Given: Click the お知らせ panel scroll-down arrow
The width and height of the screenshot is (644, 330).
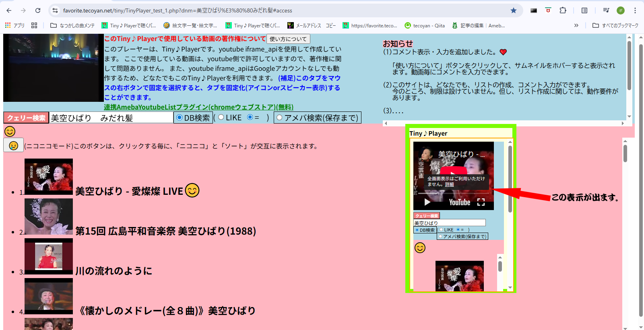Looking at the screenshot, I should 629,117.
